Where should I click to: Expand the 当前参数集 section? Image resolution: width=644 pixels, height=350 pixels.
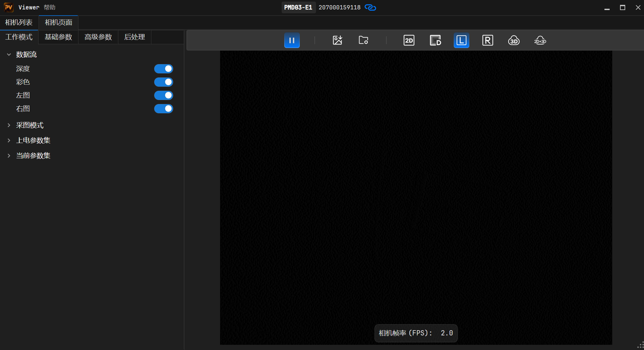pos(9,156)
